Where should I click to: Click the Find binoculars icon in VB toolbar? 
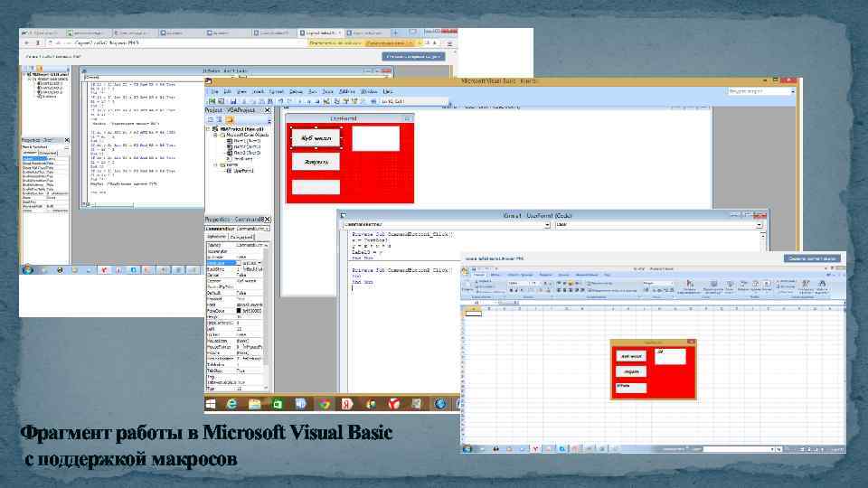point(270,101)
